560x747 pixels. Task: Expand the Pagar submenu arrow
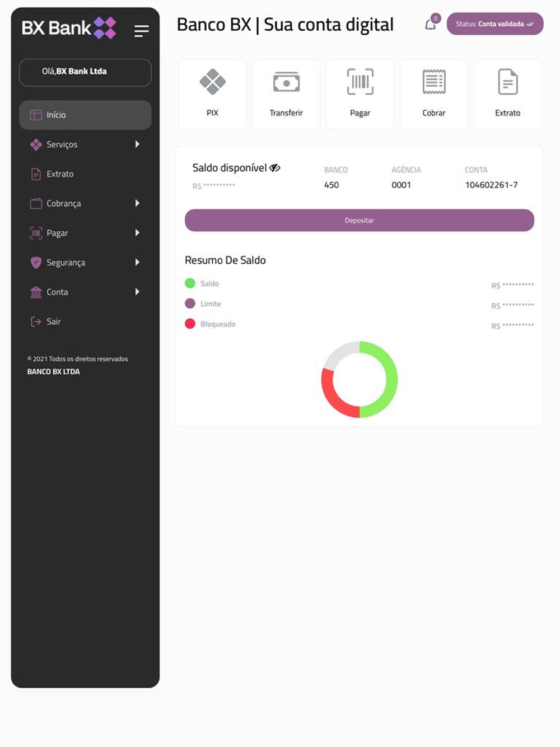click(137, 233)
